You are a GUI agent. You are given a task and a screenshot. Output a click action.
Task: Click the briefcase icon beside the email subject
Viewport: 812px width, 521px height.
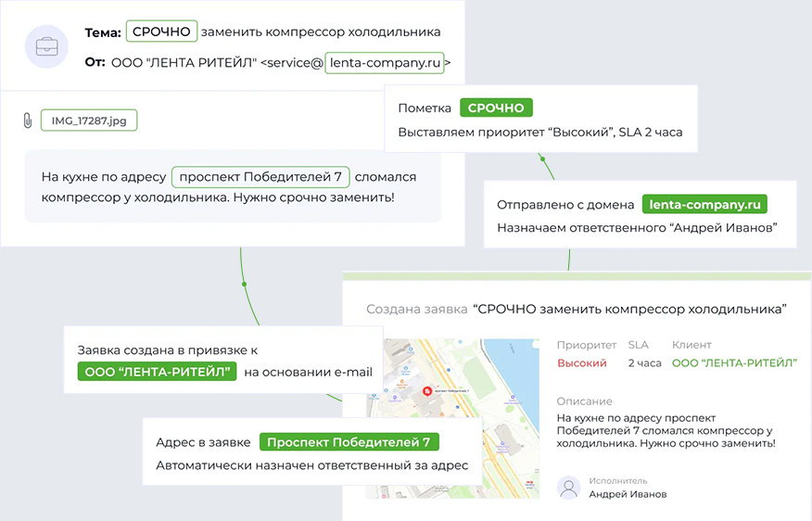pyautogui.click(x=45, y=46)
